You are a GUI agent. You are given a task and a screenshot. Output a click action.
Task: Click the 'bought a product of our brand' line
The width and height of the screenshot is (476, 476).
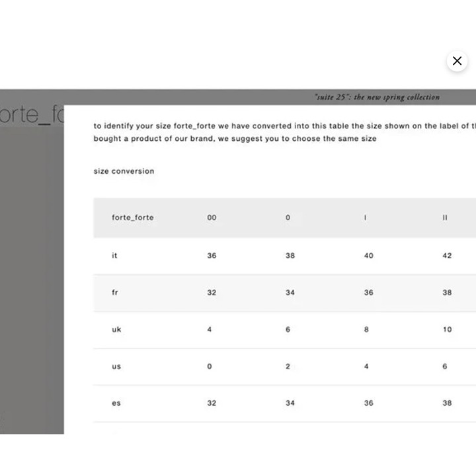point(235,139)
